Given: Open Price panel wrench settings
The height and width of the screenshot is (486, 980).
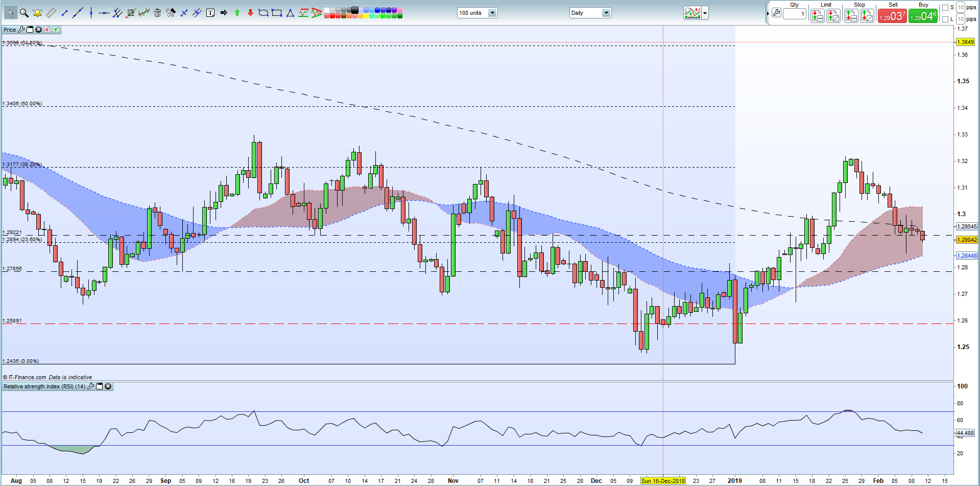Looking at the screenshot, I should click(x=21, y=30).
